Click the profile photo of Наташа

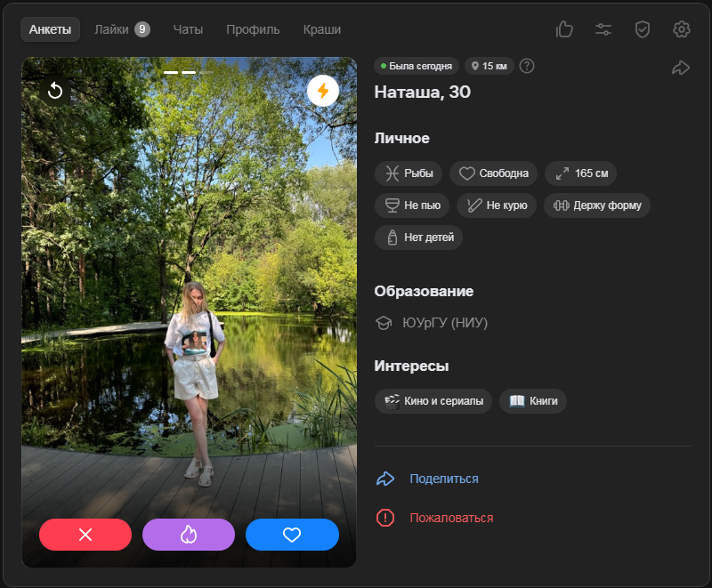point(189,294)
